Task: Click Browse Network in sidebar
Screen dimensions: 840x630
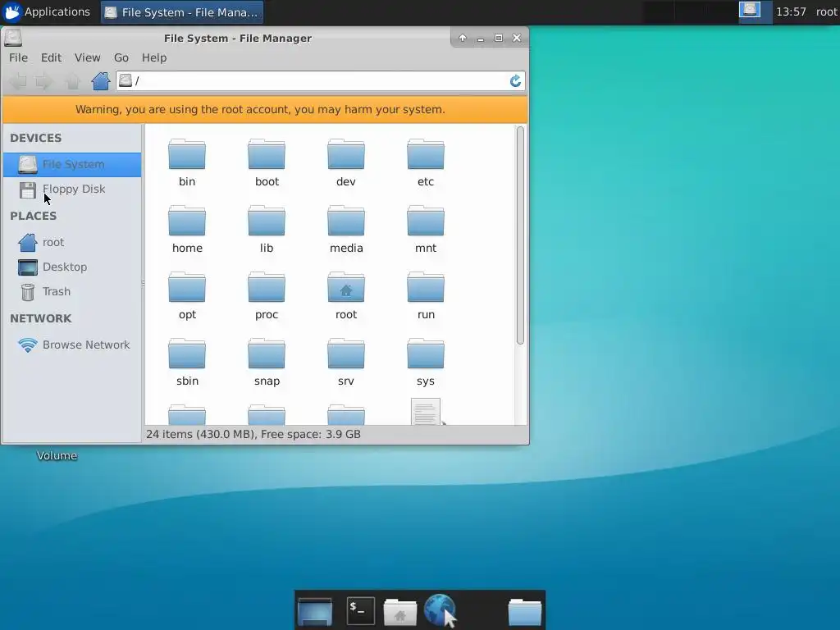Action: 72,345
